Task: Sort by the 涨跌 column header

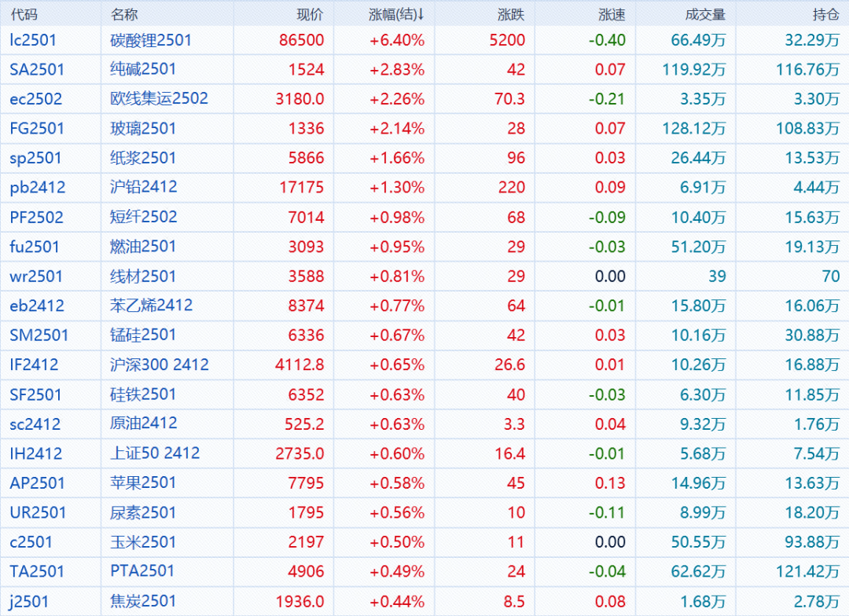Action: 511,14
